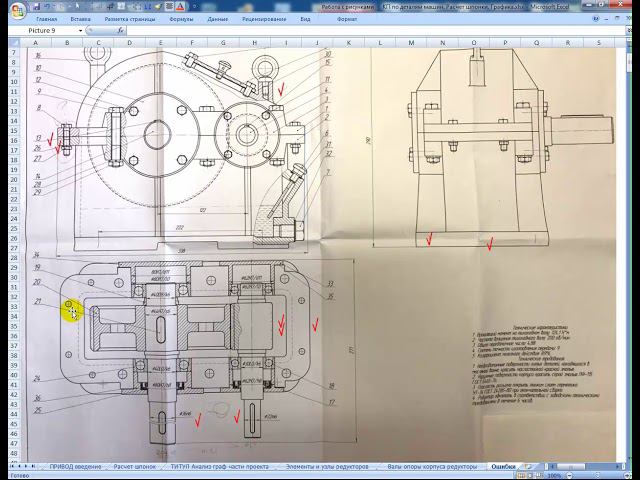Click the Готово status text
This screenshot has height=480, width=640.
(x=20, y=476)
